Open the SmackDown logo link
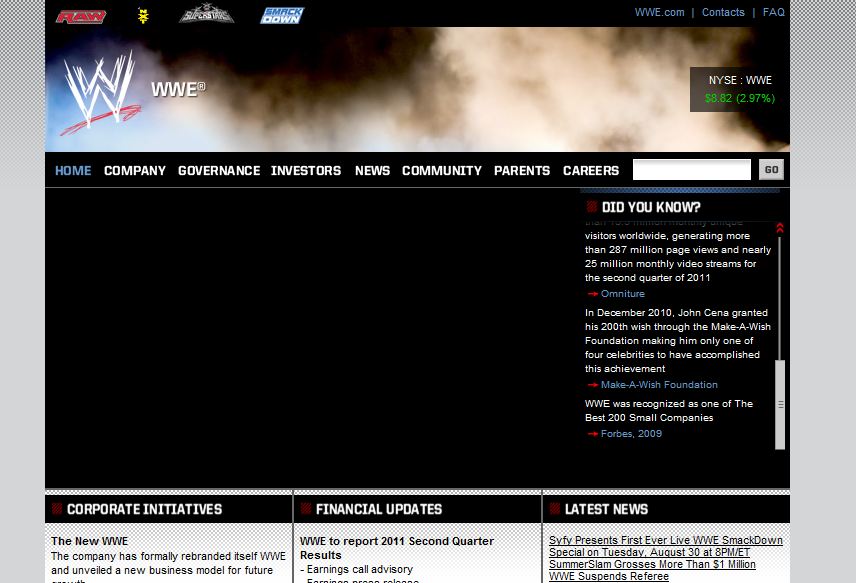The image size is (856, 583). click(x=282, y=15)
